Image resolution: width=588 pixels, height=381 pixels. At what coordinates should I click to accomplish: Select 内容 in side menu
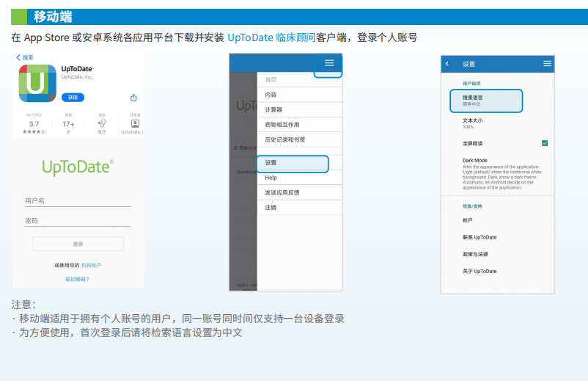coord(300,95)
